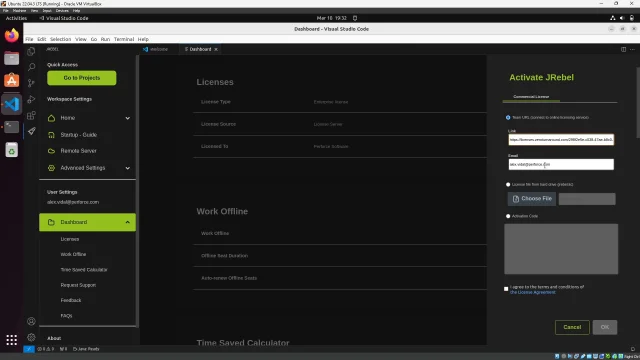Image resolution: width=640 pixels, height=360 pixels.
Task: Open Run and Debug icon
Action: pos(31,99)
